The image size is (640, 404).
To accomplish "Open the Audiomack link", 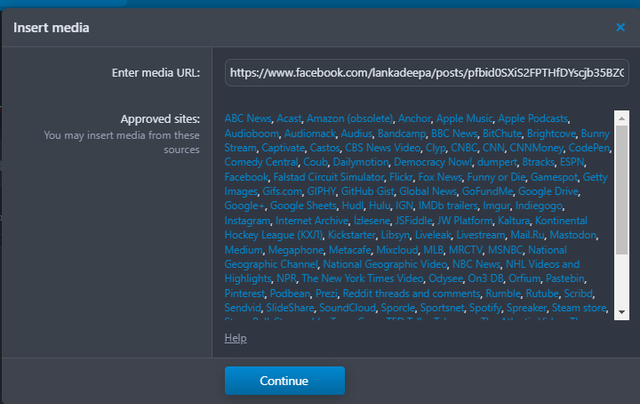I will 310,133.
